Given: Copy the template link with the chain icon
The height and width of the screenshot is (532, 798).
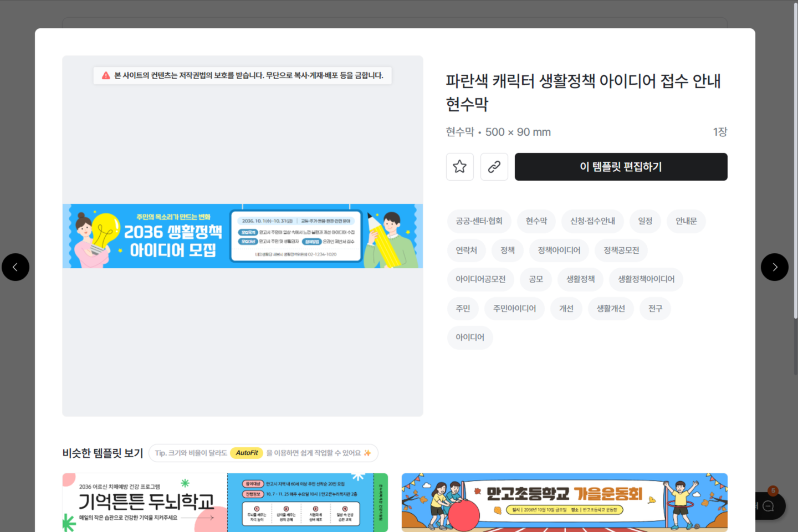Looking at the screenshot, I should point(494,167).
